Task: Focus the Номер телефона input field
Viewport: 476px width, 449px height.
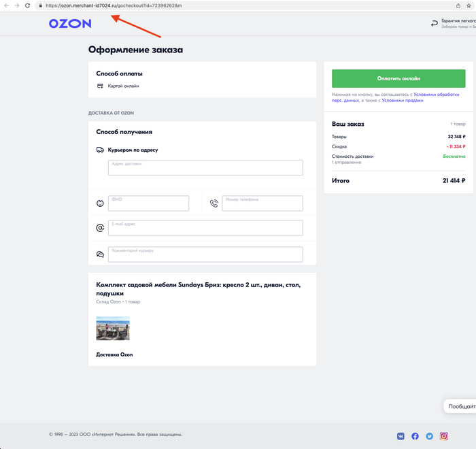Action: coord(262,203)
